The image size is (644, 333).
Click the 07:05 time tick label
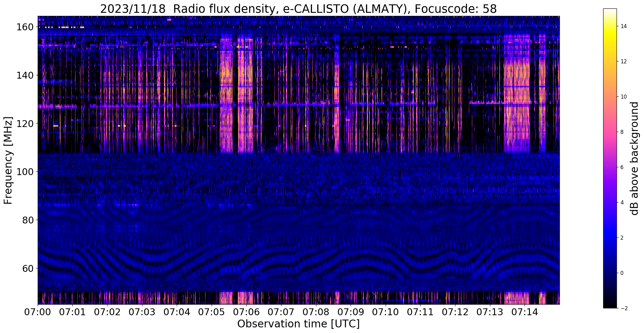[212, 312]
